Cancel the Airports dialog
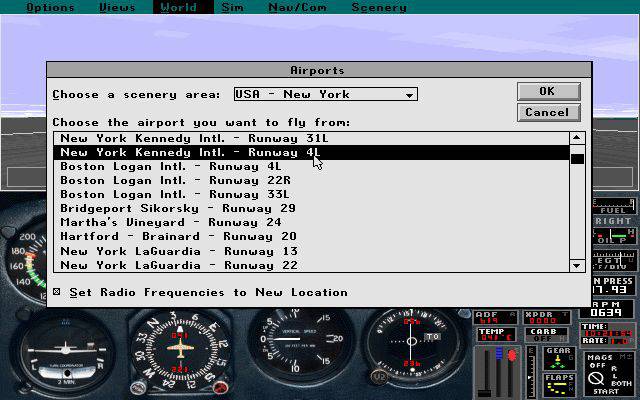This screenshot has width=640, height=400. 548,112
